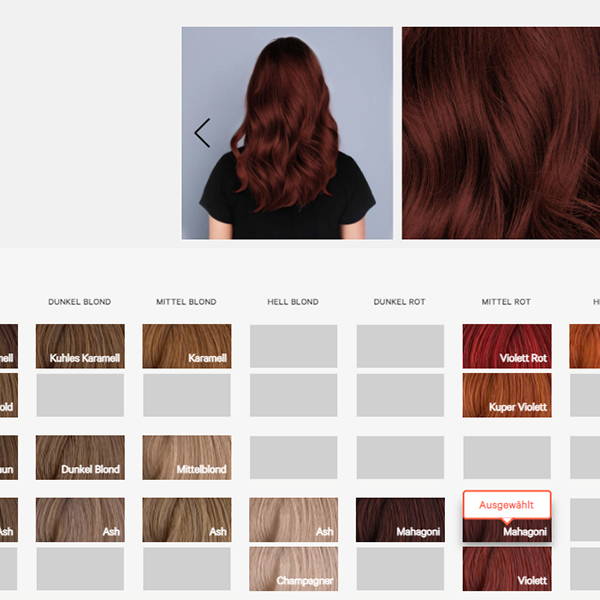Screen dimensions: 600x600
Task: Click the DUNKEL BLOND column heading
Action: (x=80, y=302)
